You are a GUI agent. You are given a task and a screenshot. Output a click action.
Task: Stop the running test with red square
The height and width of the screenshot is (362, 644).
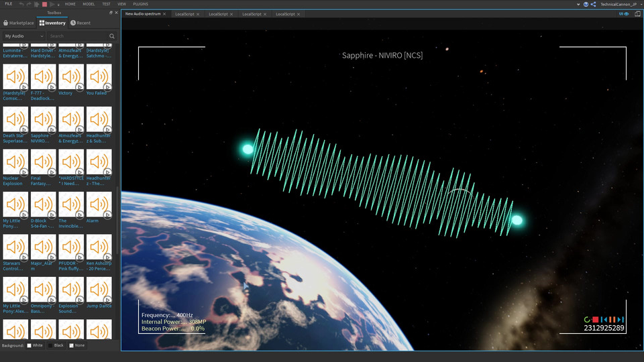coord(44,5)
